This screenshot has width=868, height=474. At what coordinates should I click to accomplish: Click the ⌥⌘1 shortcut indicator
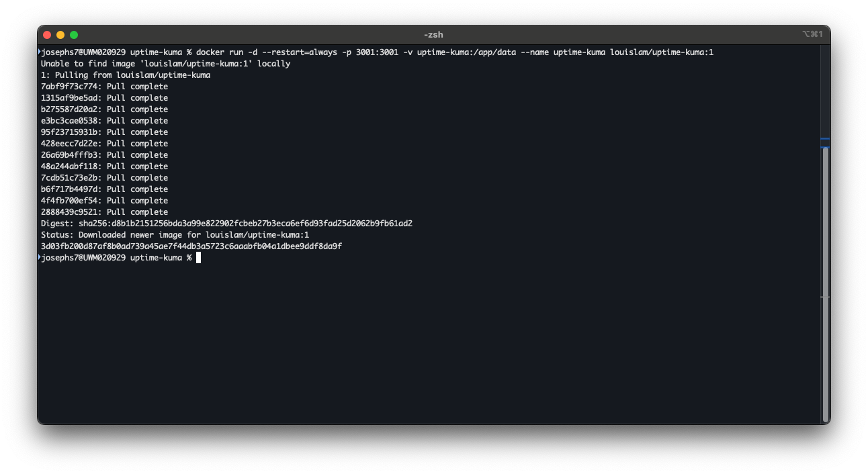point(812,34)
